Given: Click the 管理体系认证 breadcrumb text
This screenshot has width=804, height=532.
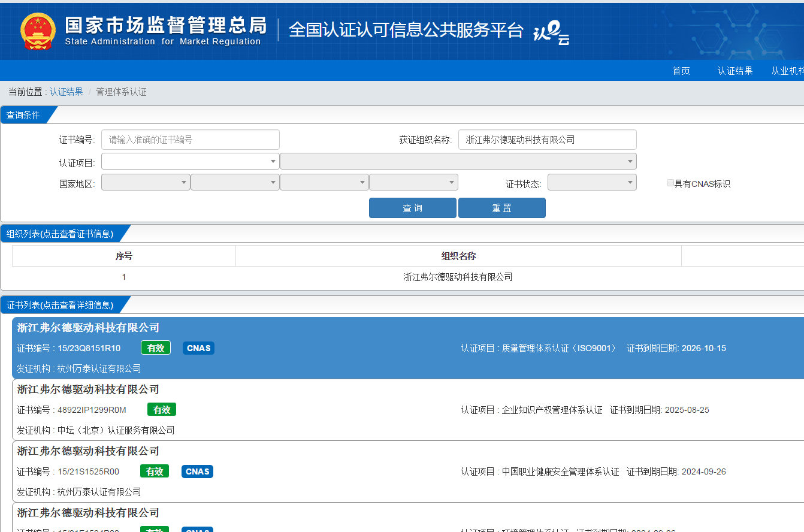Looking at the screenshot, I should 121,92.
